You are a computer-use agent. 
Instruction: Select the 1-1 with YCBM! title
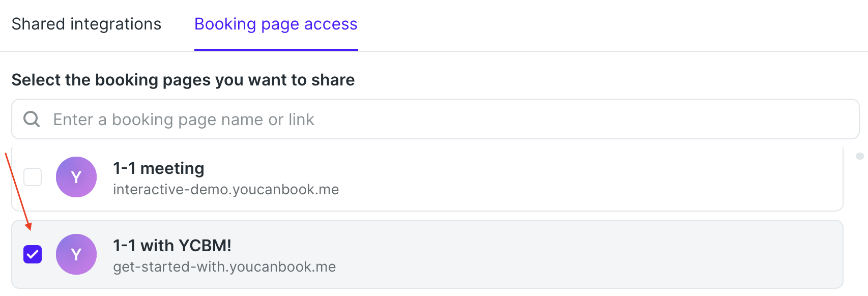tap(172, 246)
